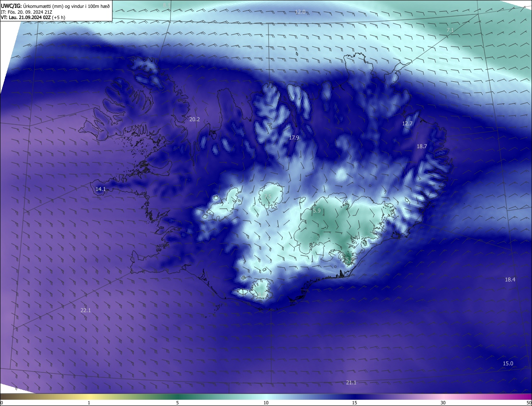Click the title 'Úrkomumætti (mm) og vindur í 100m hæð'
Screen dimensions: 532x406
[x=66, y=5]
